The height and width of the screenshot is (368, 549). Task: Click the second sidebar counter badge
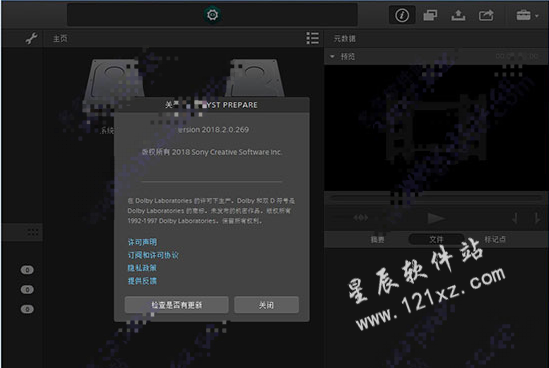point(27,290)
